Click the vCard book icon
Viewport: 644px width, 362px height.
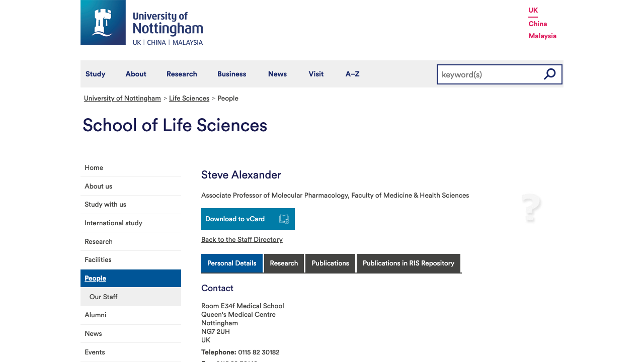point(284,219)
